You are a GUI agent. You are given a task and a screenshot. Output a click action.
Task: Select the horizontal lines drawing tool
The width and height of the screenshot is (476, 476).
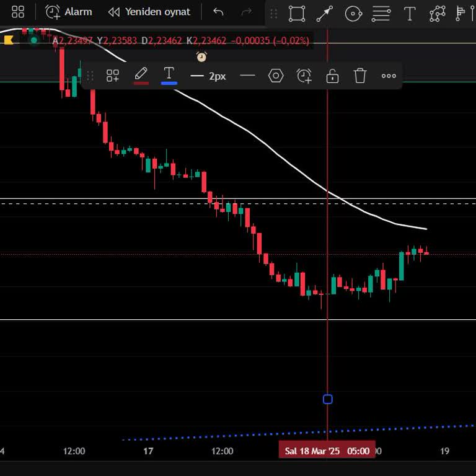[381, 14]
